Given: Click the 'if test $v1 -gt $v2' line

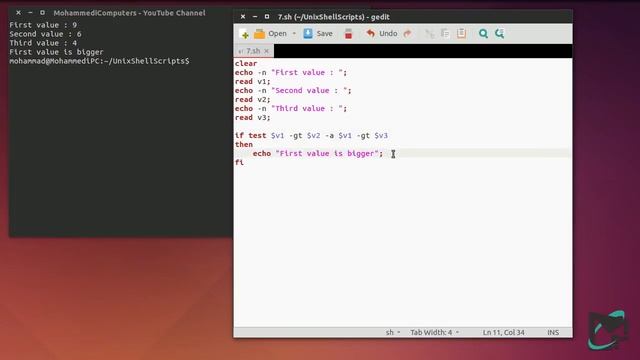Looking at the screenshot, I should pos(311,136).
